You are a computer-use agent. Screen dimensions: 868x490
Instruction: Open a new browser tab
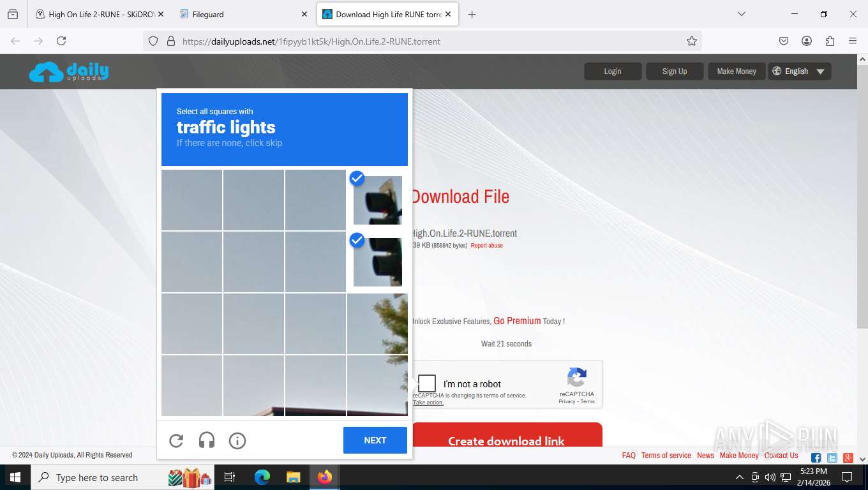[x=472, y=14]
